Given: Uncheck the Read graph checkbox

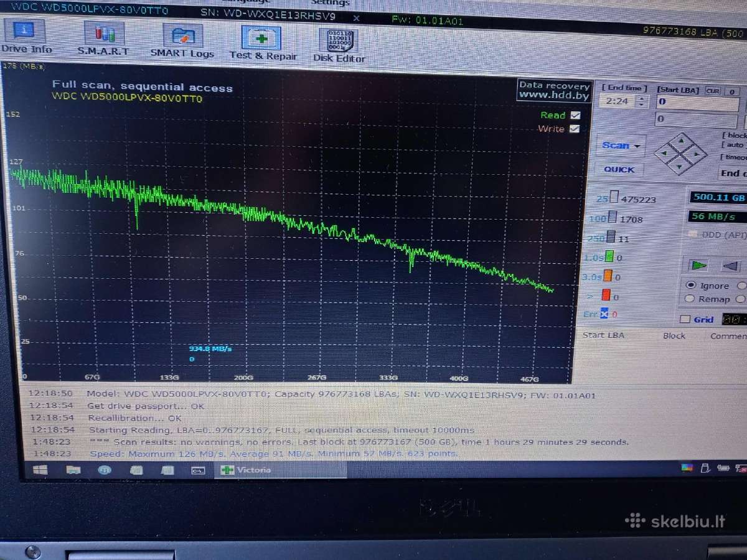Looking at the screenshot, I should (575, 115).
